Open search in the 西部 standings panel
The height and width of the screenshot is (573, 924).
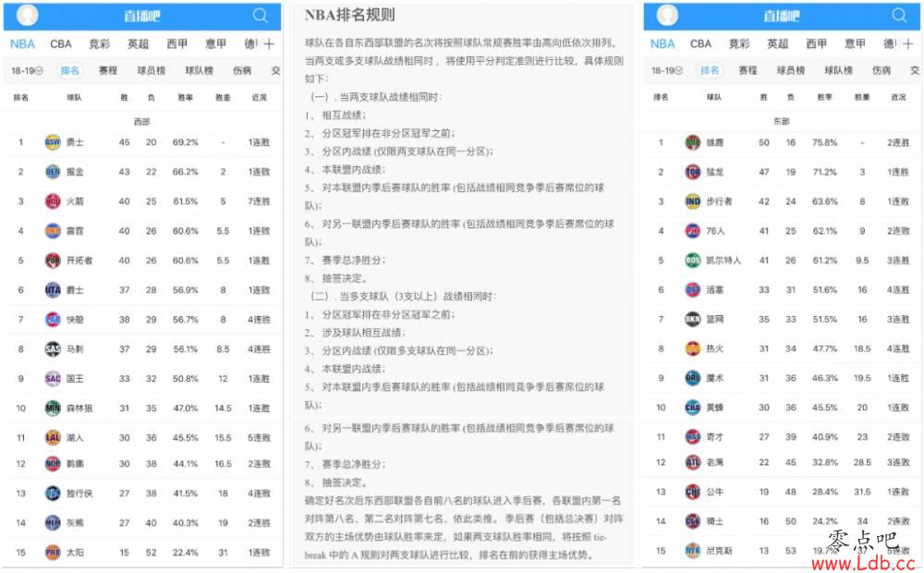(261, 16)
